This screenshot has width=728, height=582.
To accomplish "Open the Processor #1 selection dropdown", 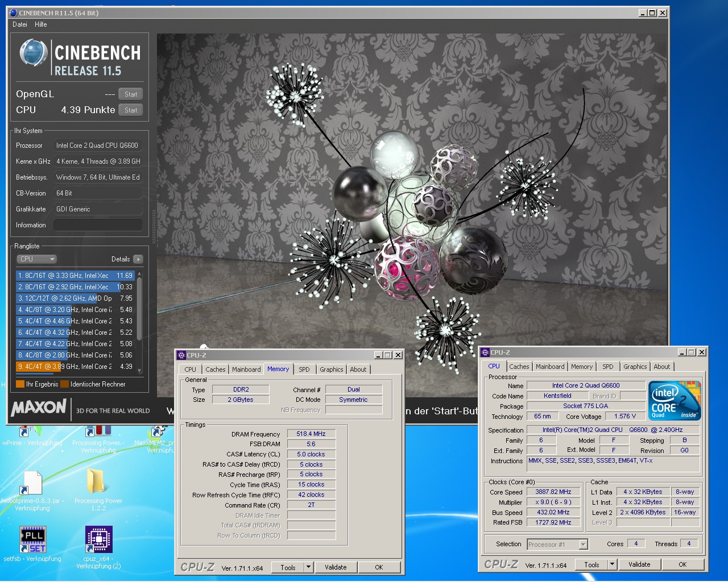I will [557, 544].
